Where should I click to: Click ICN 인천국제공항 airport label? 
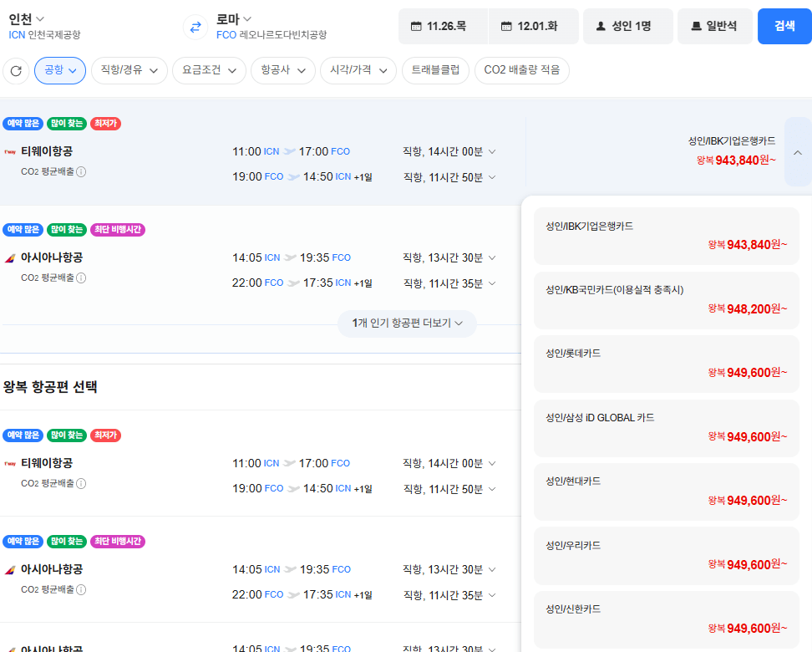point(44,35)
